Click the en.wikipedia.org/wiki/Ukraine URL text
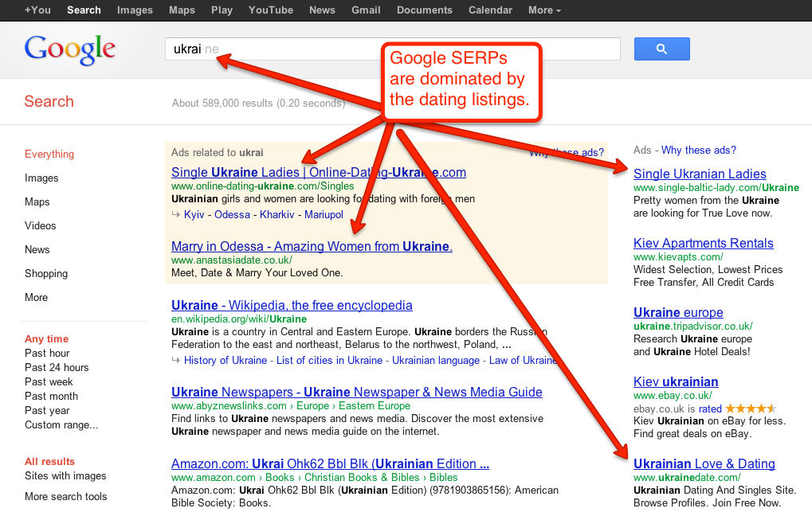The width and height of the screenshot is (812, 516). pyautogui.click(x=239, y=319)
